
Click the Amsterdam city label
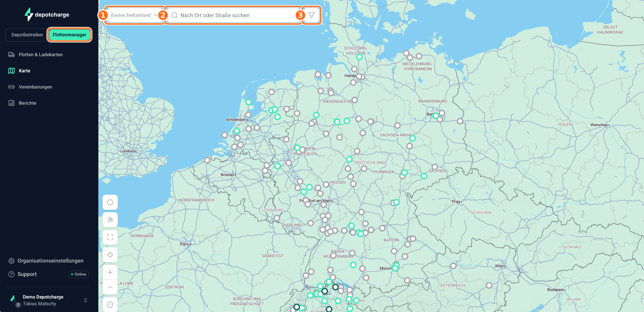point(236,119)
